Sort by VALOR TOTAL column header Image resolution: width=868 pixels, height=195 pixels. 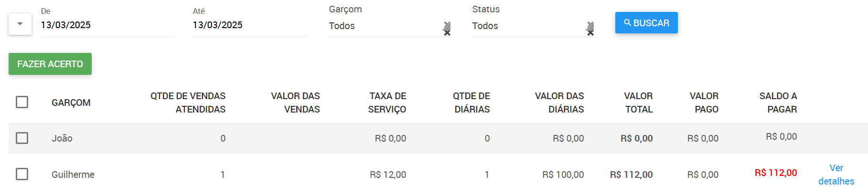pyautogui.click(x=638, y=103)
